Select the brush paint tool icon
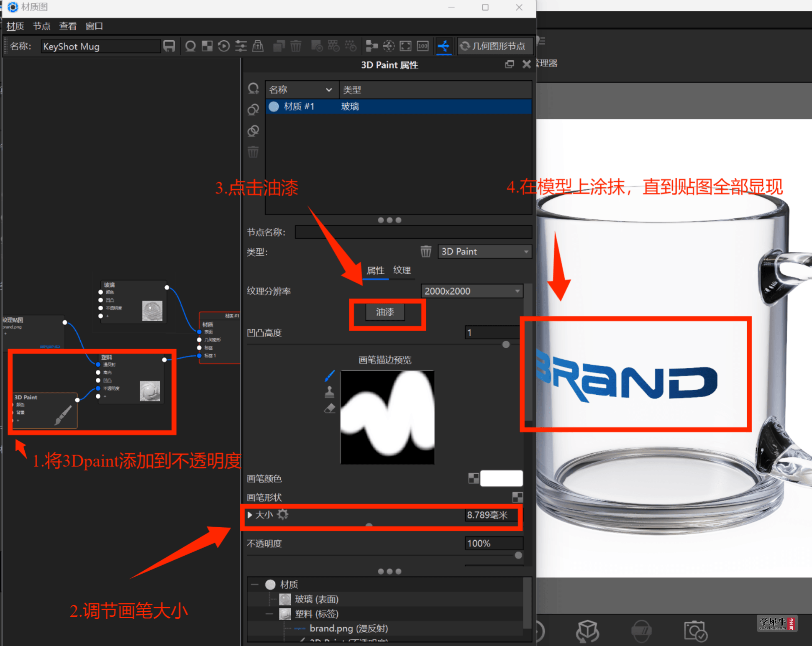This screenshot has width=812, height=646. (330, 376)
